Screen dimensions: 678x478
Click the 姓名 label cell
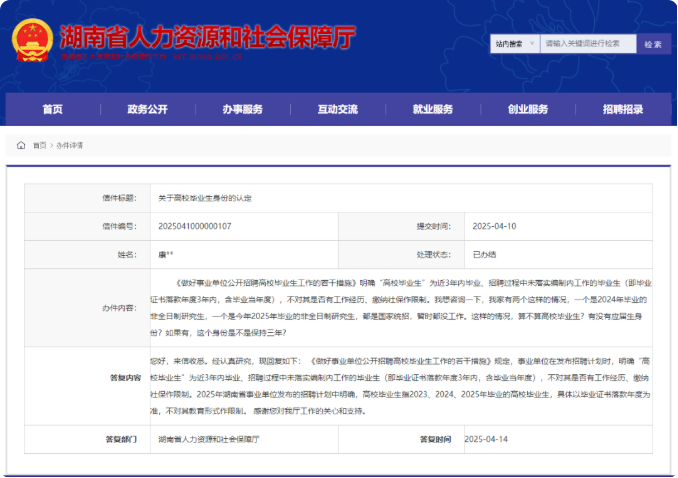[x=87, y=254]
